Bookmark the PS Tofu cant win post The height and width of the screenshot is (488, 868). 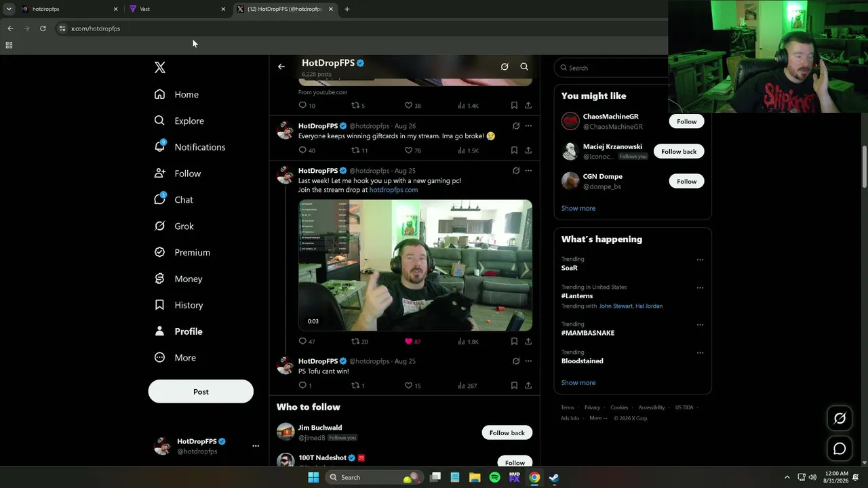[x=514, y=386]
